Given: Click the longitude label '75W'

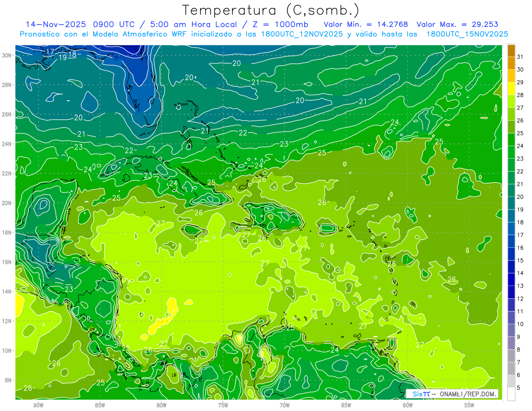Looking at the screenshot, I should pos(223,405).
